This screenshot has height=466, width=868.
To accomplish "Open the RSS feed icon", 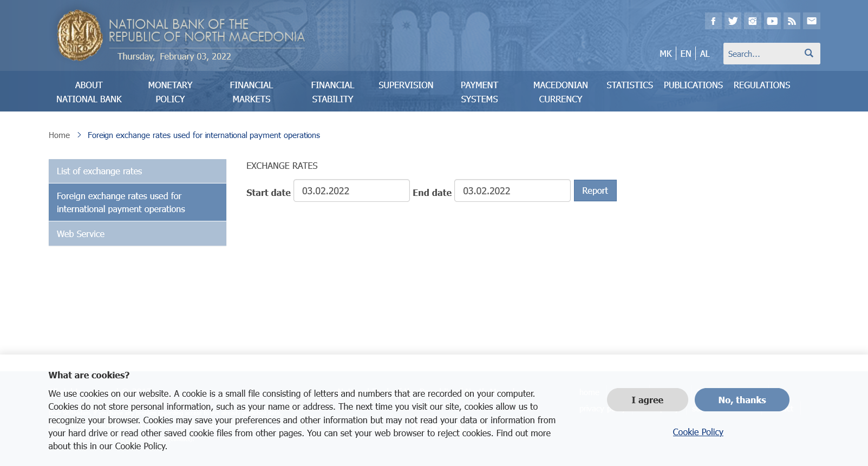I will 792,21.
